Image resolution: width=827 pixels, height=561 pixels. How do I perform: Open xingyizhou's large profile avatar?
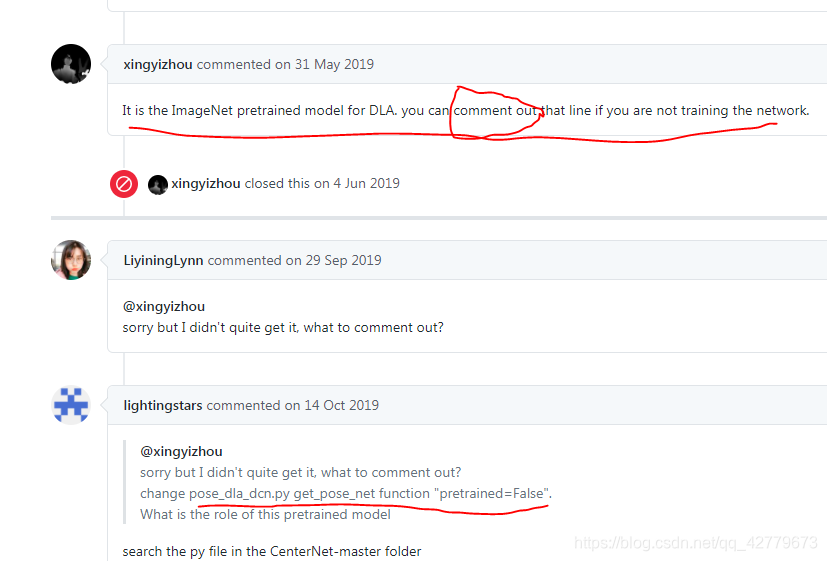pyautogui.click(x=71, y=64)
